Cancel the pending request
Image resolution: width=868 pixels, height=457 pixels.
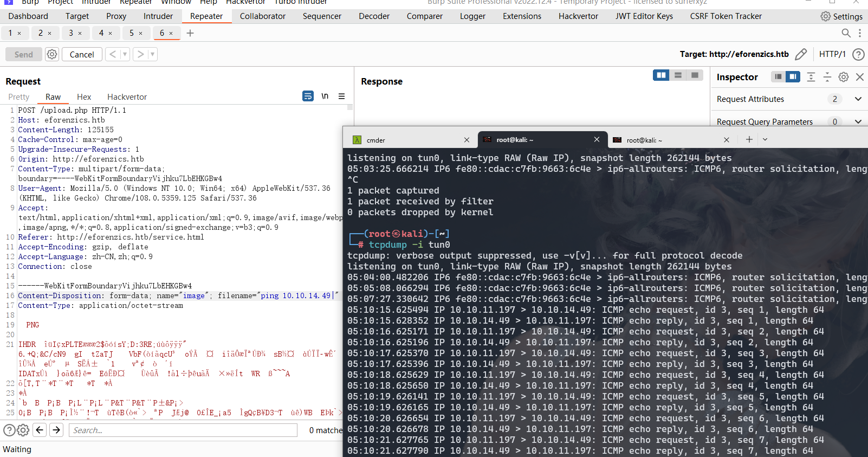click(82, 54)
